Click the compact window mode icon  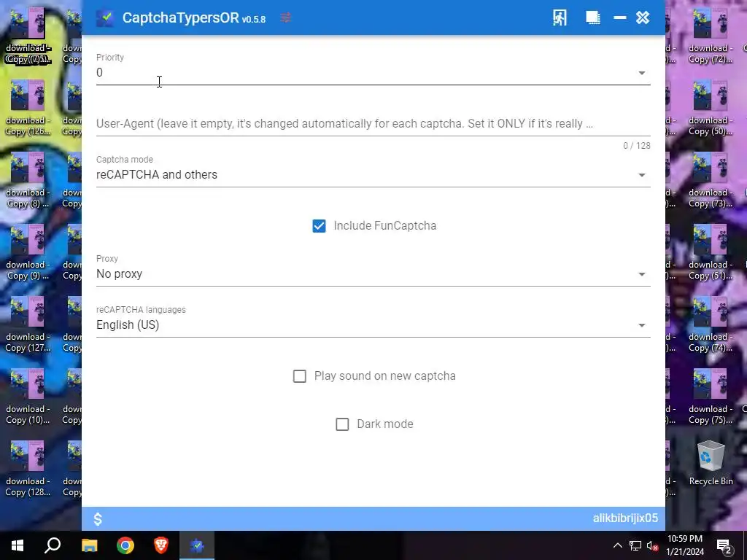[x=592, y=18]
